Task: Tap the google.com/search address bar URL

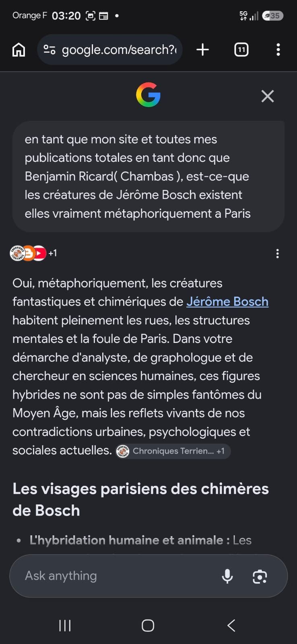Action: [119, 50]
